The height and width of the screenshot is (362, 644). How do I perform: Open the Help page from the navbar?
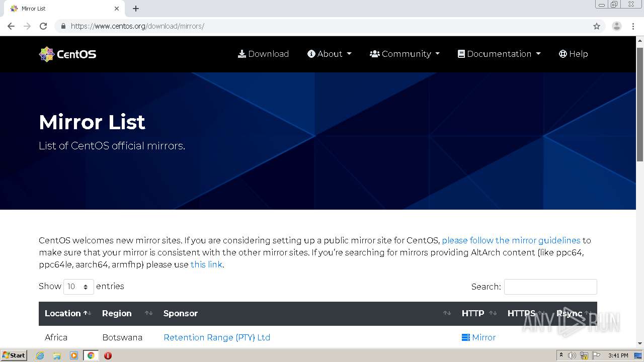point(573,54)
